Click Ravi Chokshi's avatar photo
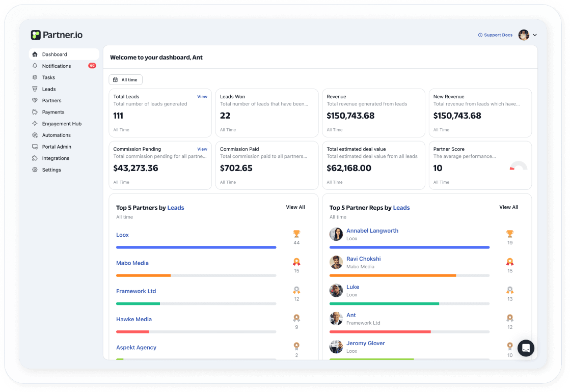This screenshot has width=570, height=392. (x=336, y=262)
